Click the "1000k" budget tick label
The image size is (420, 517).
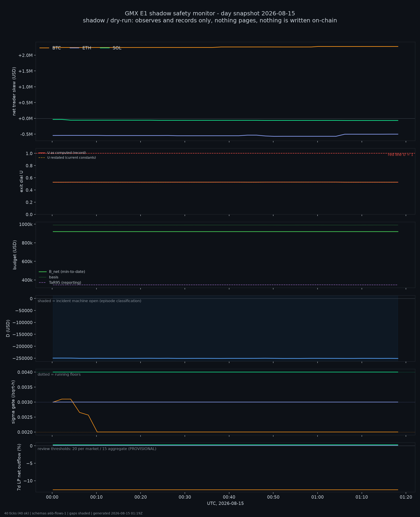click(x=26, y=224)
